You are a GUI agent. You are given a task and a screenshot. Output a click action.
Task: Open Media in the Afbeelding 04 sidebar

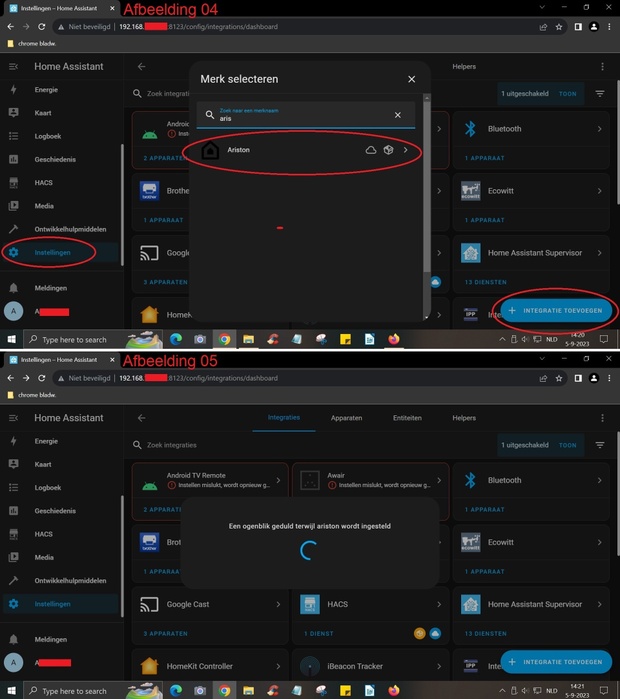44,206
